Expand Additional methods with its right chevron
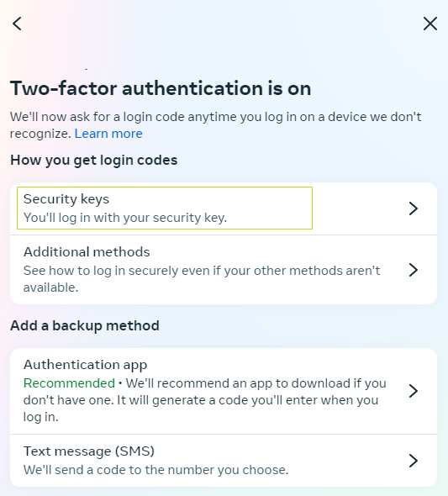The height and width of the screenshot is (496, 448). (x=414, y=270)
